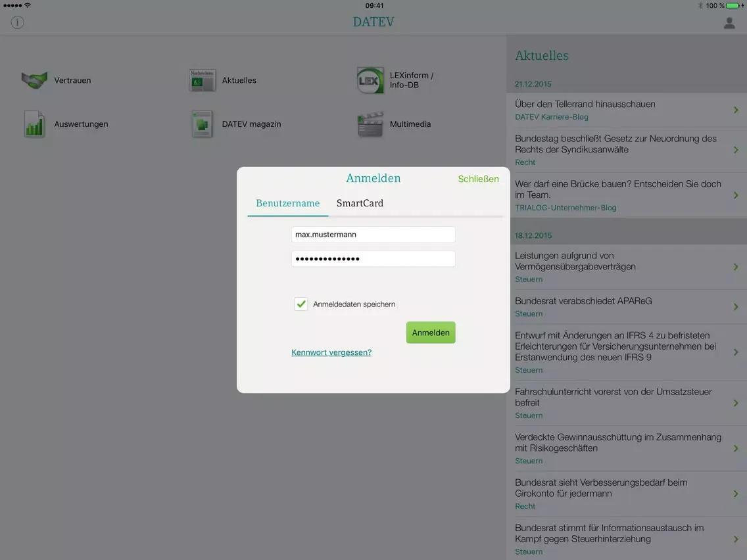Open 'Leistungen aufgrund von Vermögensübergabeverträgen' headline
Screen dimensions: 747x560
tap(575, 261)
